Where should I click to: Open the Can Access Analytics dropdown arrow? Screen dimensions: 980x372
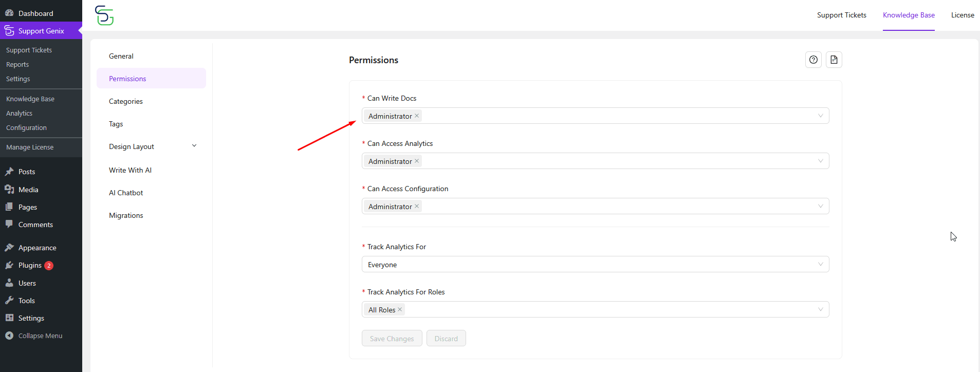(x=820, y=161)
